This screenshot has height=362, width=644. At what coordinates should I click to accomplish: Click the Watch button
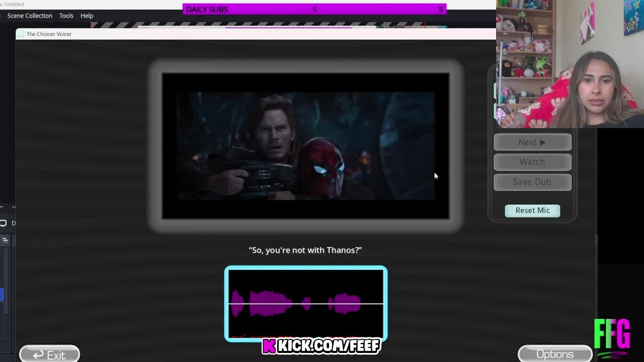pyautogui.click(x=532, y=162)
